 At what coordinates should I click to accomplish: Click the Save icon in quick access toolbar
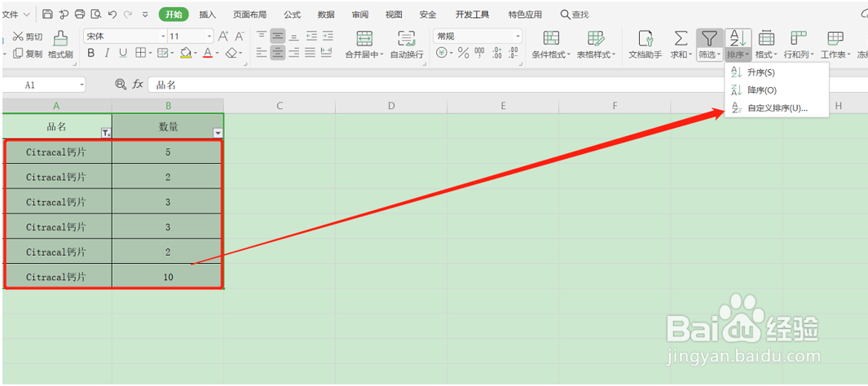coord(47,15)
